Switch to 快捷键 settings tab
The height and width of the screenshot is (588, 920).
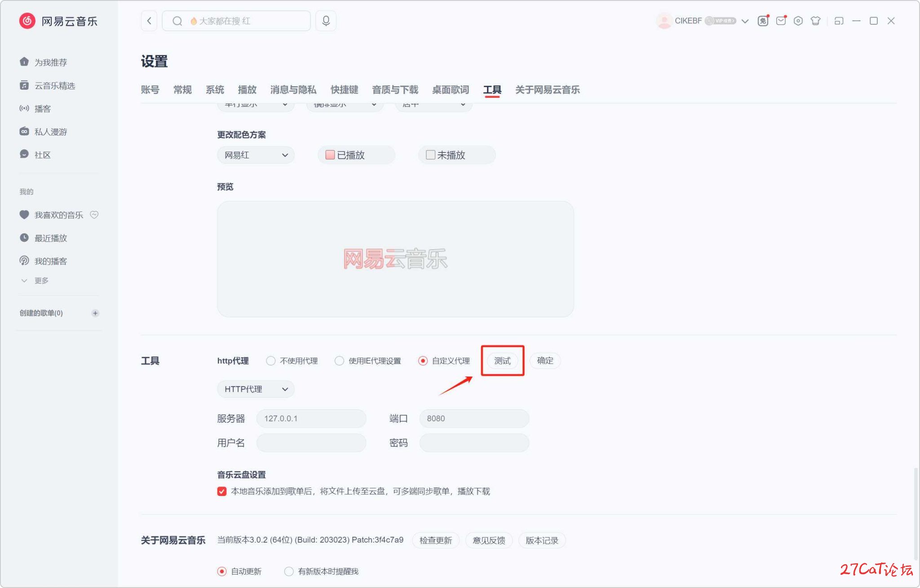point(345,90)
